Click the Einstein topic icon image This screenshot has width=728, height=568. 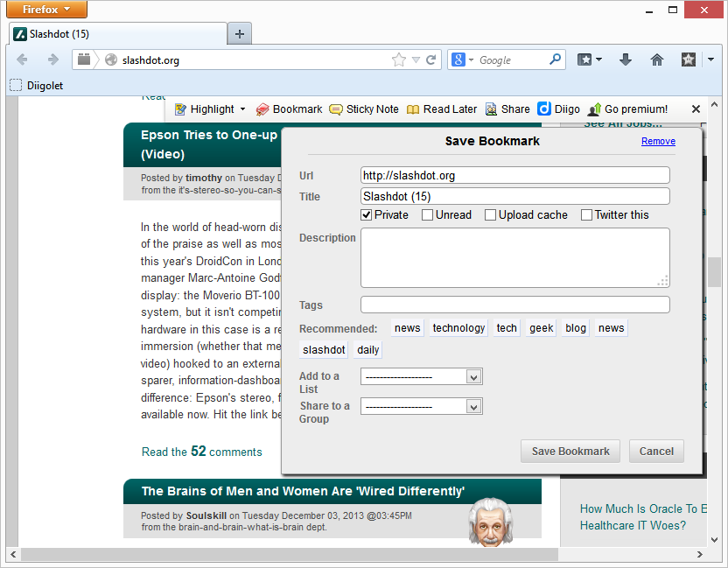[x=490, y=522]
